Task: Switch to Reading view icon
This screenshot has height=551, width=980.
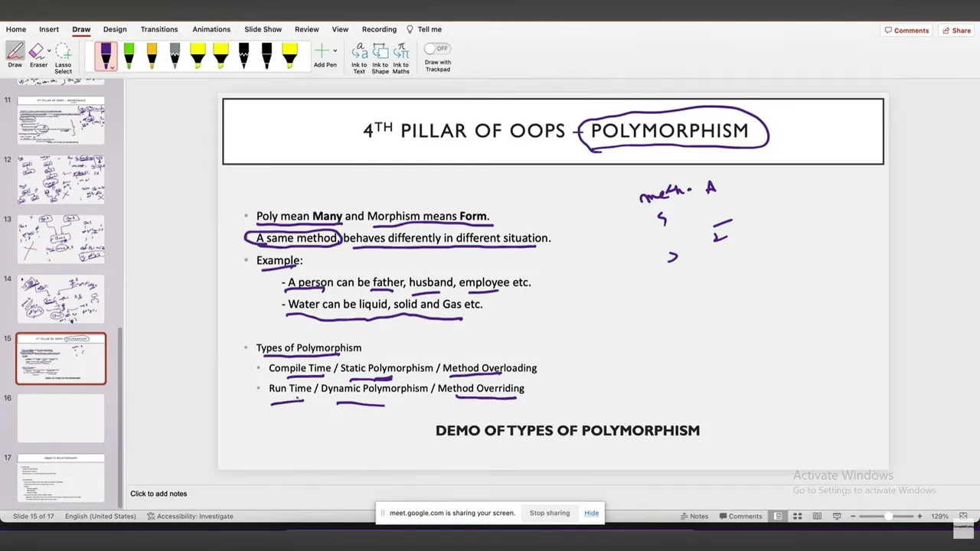Action: click(817, 516)
